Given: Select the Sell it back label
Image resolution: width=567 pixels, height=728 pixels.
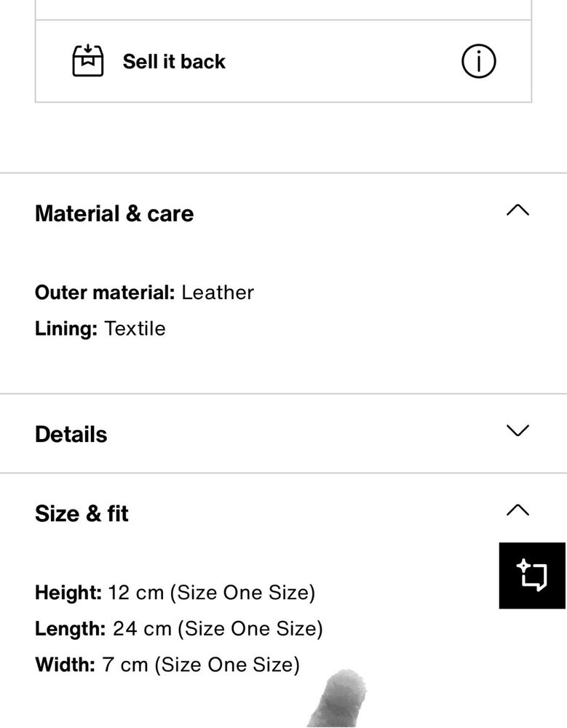Looking at the screenshot, I should click(174, 61).
